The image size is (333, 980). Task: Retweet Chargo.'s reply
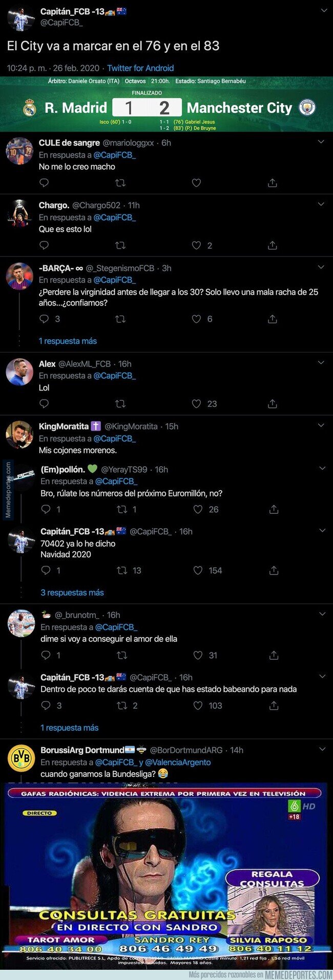pos(120,246)
